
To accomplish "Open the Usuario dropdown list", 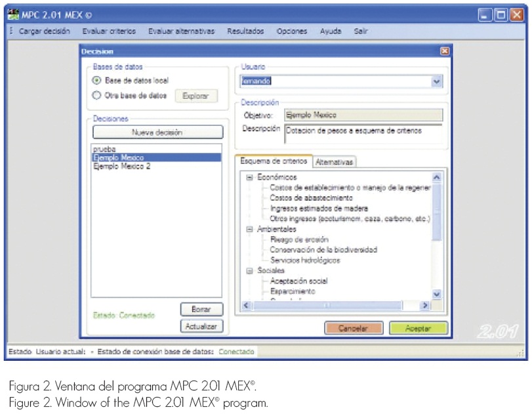I will click(437, 81).
